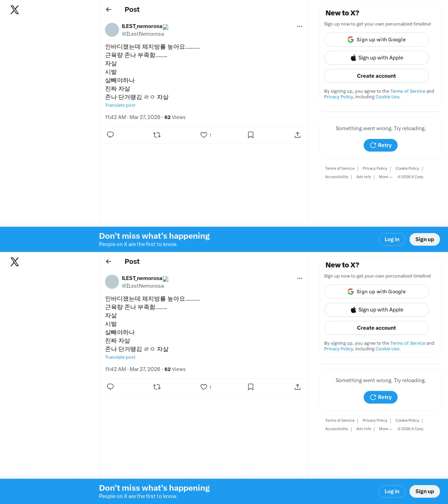The width and height of the screenshot is (448, 504).
Task: Open three-dot menu on the lower post
Action: (300, 278)
